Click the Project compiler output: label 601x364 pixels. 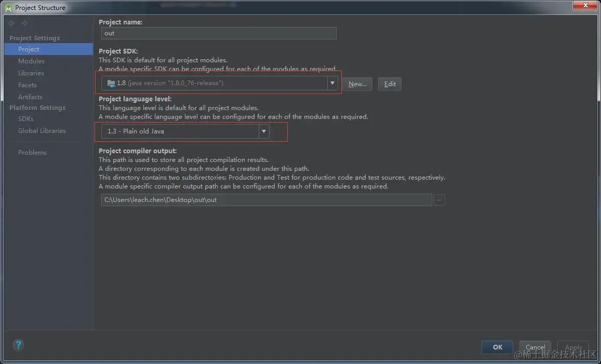(x=138, y=151)
